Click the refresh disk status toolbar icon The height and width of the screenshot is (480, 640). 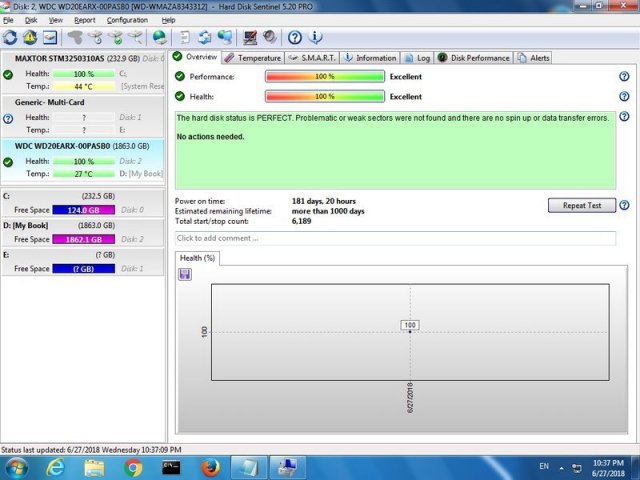[x=10, y=38]
